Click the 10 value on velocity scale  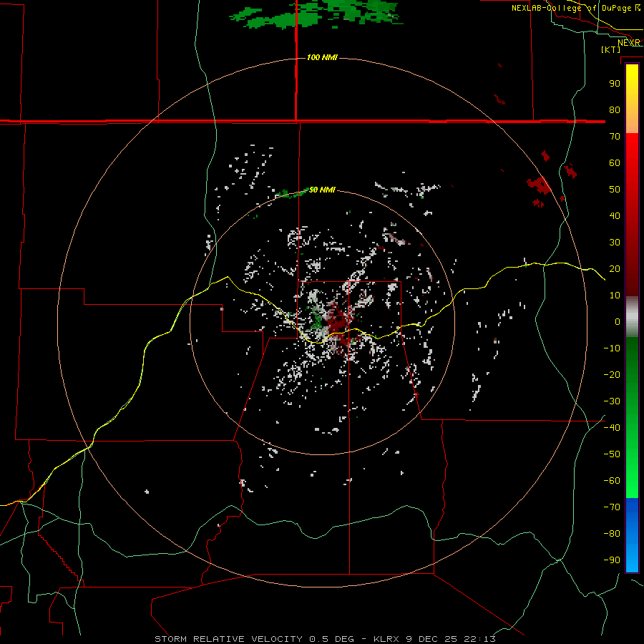(x=615, y=296)
